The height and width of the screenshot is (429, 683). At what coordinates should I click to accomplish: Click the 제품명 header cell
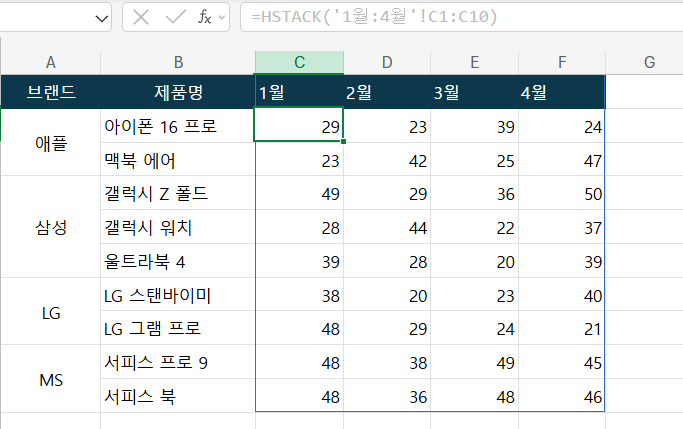tap(178, 92)
